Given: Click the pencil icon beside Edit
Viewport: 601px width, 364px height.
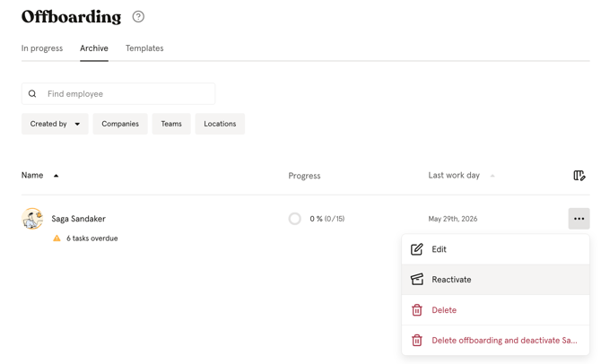Looking at the screenshot, I should pyautogui.click(x=417, y=249).
